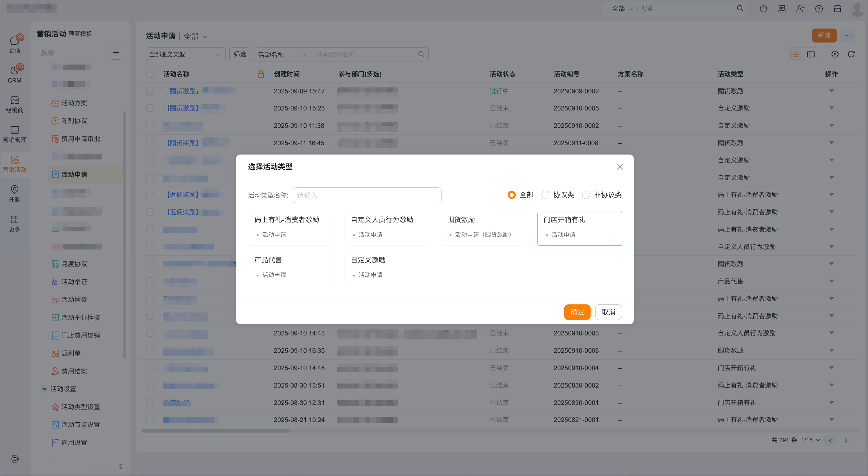Click the 取消 cancel button

[x=608, y=312]
